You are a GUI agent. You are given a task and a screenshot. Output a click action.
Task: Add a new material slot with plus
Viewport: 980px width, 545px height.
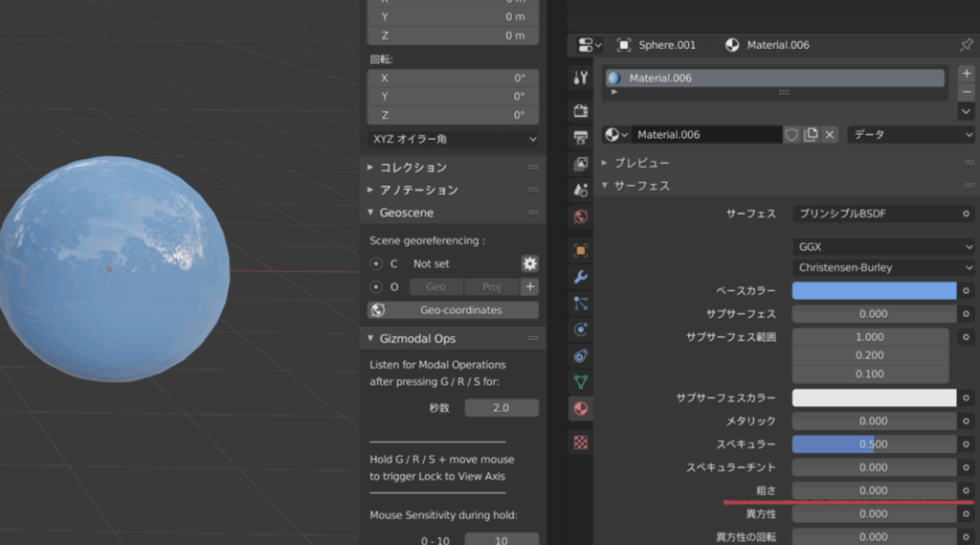coord(966,73)
